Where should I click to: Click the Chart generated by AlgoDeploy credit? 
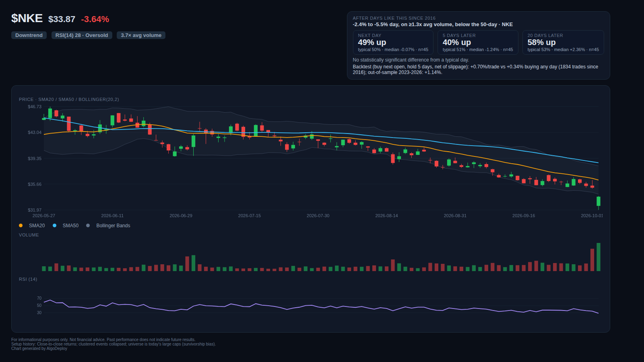[39, 349]
